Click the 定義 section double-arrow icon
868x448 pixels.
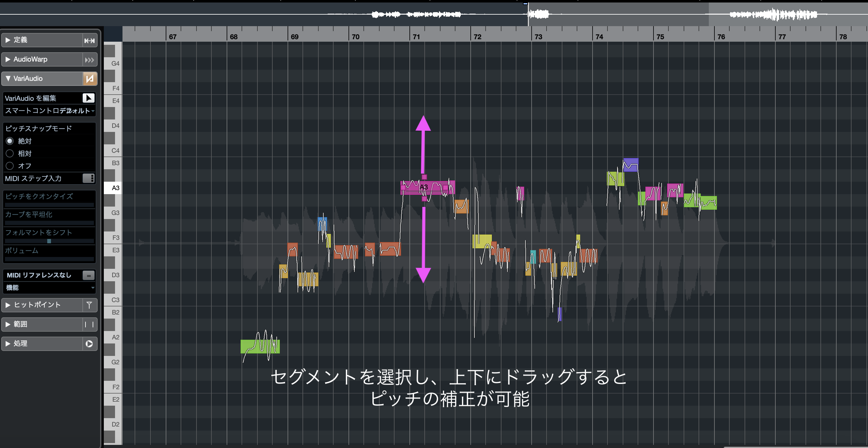coord(89,40)
